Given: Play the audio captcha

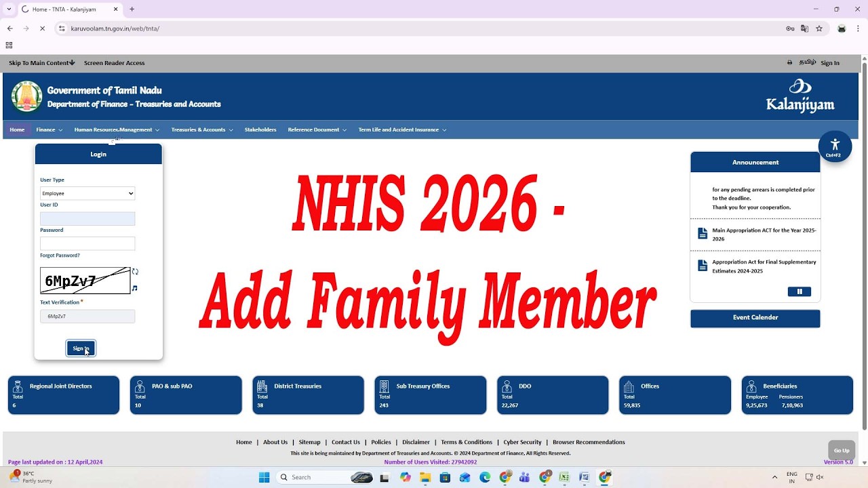Looking at the screenshot, I should pyautogui.click(x=135, y=288).
